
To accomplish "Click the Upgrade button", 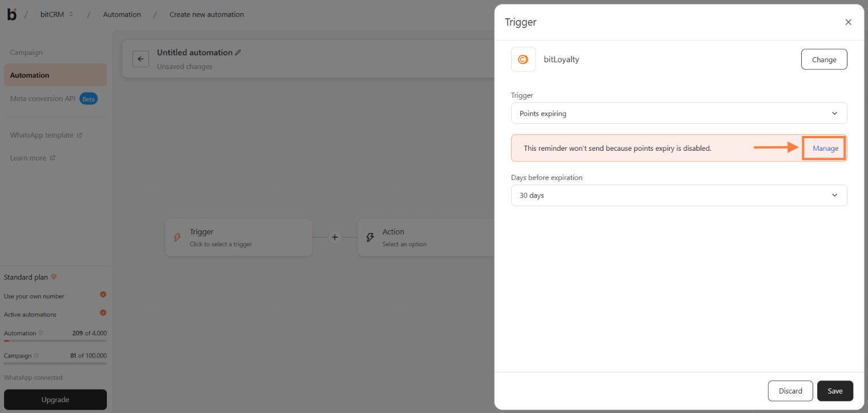I will tap(55, 400).
